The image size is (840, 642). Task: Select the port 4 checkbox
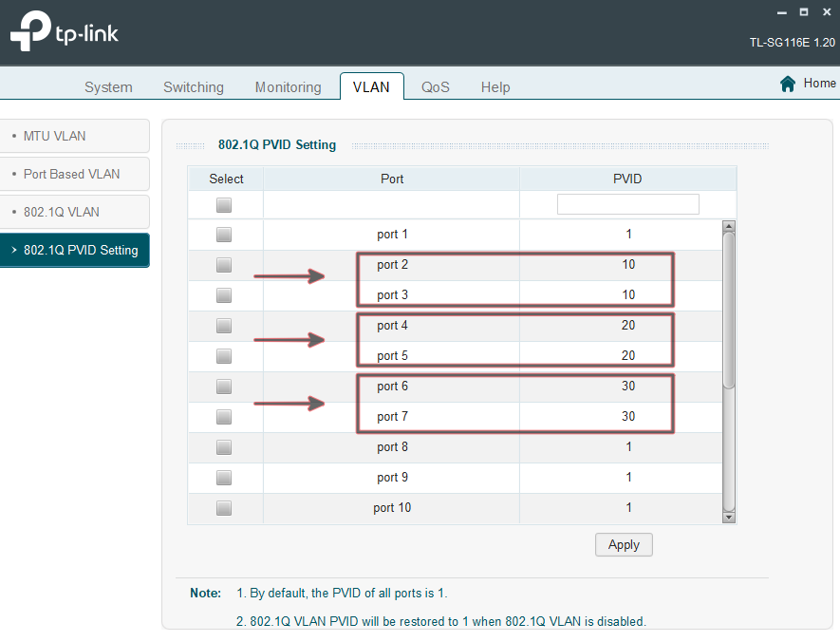tap(224, 326)
